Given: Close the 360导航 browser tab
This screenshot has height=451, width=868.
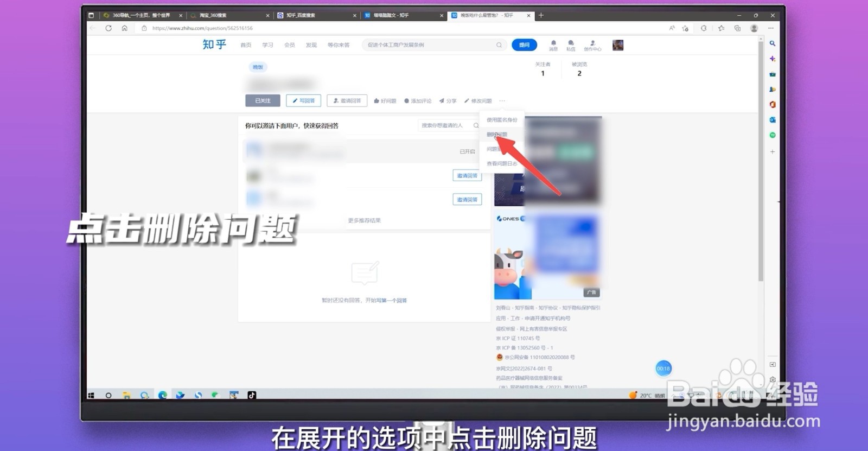Looking at the screenshot, I should 181,15.
